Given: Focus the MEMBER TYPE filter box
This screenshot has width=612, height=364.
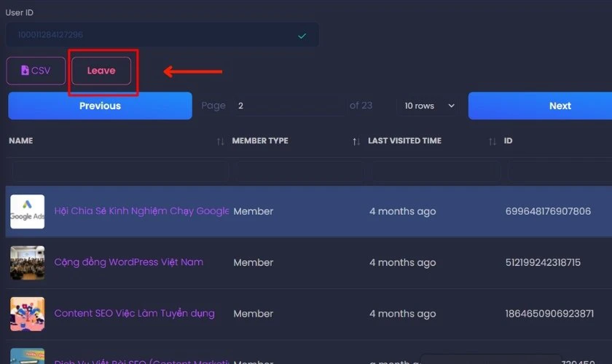Looking at the screenshot, I should (x=299, y=171).
